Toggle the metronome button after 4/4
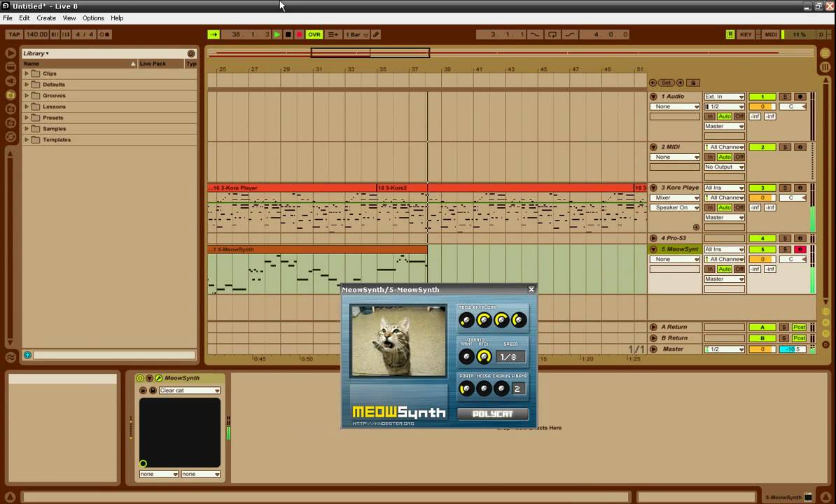This screenshot has width=836, height=504. pyautogui.click(x=104, y=34)
